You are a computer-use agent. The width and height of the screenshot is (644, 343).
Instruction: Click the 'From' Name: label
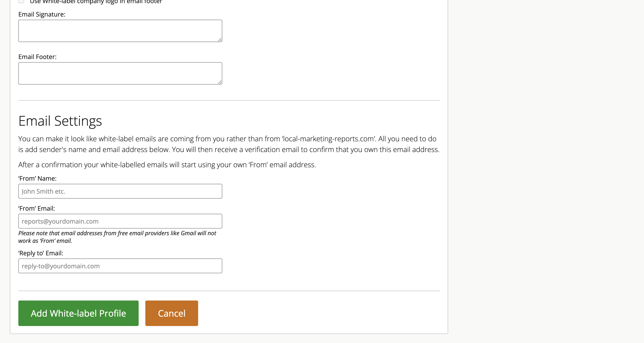click(38, 178)
